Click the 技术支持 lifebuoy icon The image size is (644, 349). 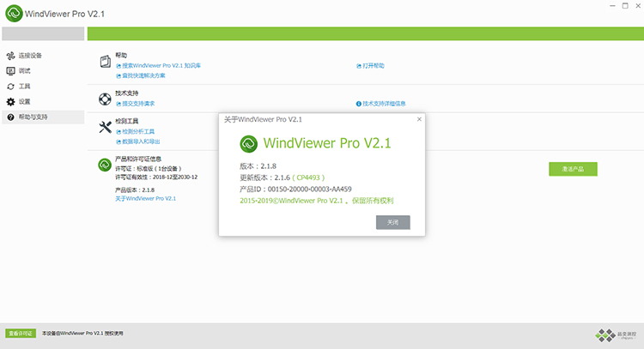tap(105, 99)
